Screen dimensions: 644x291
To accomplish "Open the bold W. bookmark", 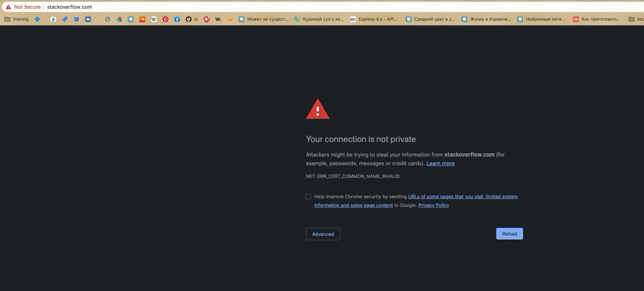I will click(x=218, y=19).
